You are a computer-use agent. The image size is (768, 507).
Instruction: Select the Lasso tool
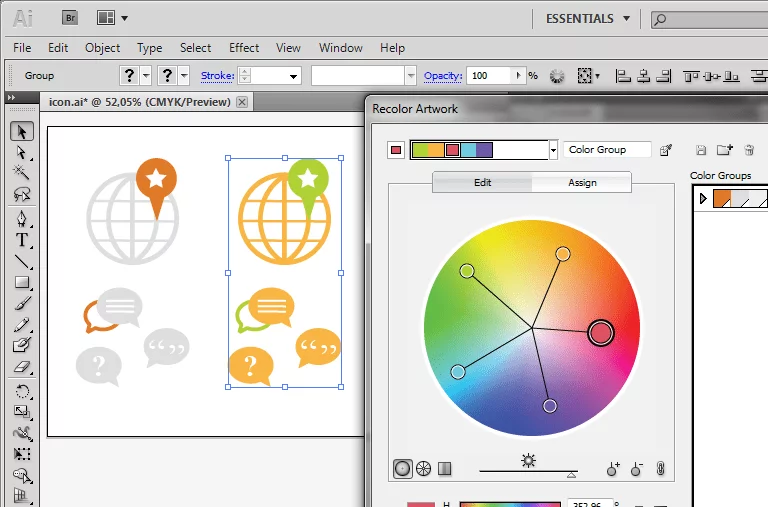[22, 194]
